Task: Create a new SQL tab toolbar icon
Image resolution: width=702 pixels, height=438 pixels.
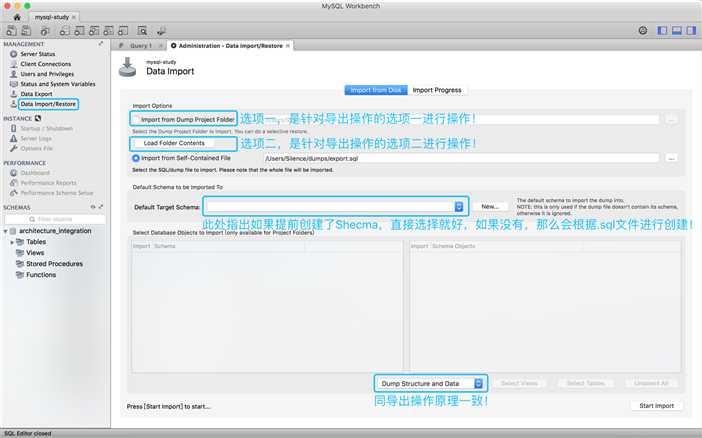Action: click(x=12, y=30)
